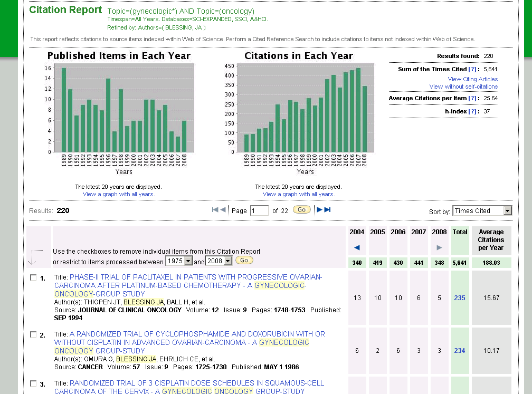Click total citations 234 for item 2

tap(460, 351)
